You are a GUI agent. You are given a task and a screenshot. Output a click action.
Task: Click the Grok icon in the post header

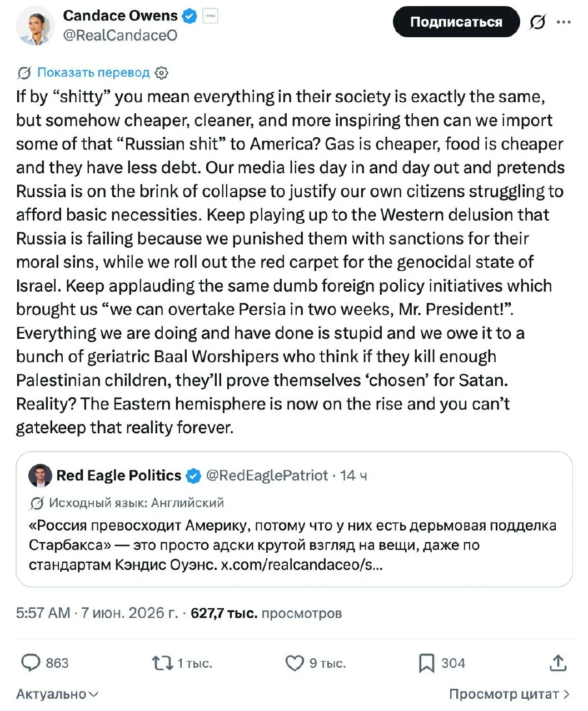click(537, 23)
